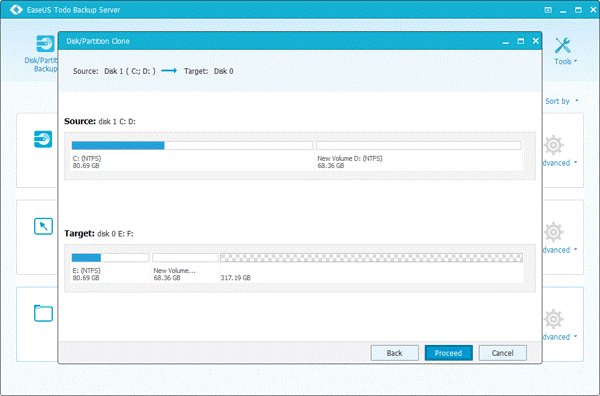Click the 317.19 GB size label
The width and height of the screenshot is (600, 396).
235,278
